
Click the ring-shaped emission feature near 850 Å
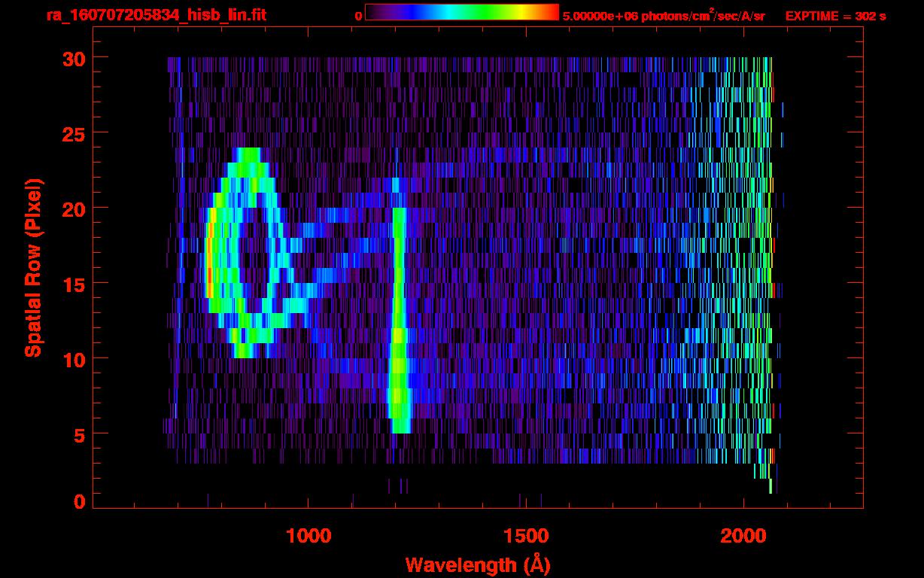(x=248, y=252)
